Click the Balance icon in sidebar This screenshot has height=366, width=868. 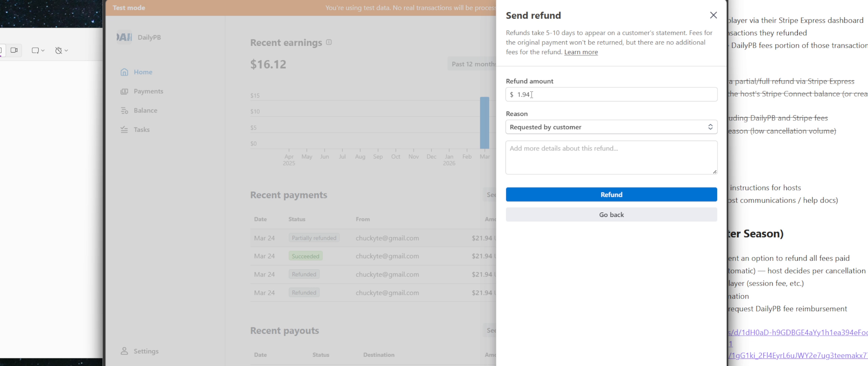coord(124,110)
